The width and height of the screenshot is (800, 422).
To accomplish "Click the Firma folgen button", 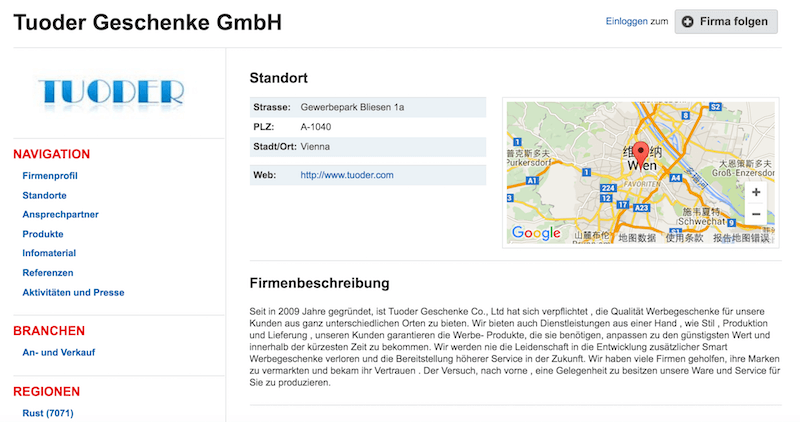I will coord(726,21).
